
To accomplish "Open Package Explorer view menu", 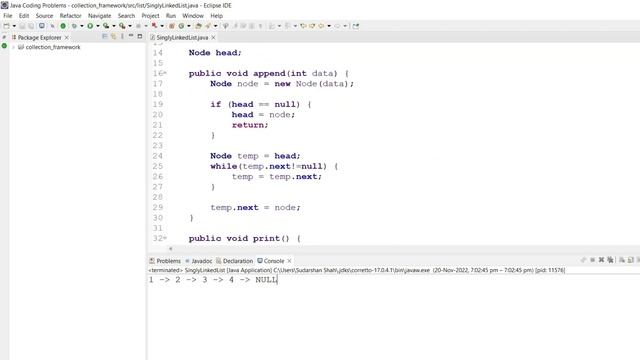I will tap(122, 37).
